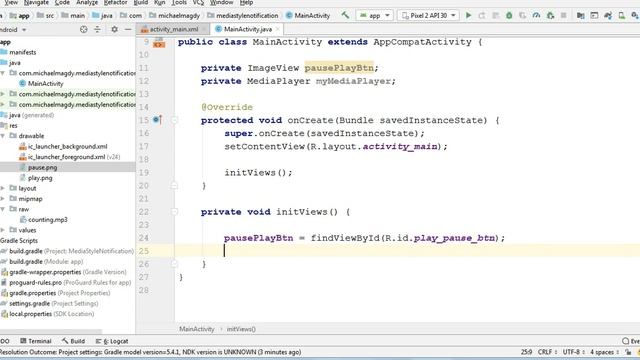Viewport: 640px width, 360px height.
Task: Close the MainActivity.java editor tab
Action: tap(278, 29)
